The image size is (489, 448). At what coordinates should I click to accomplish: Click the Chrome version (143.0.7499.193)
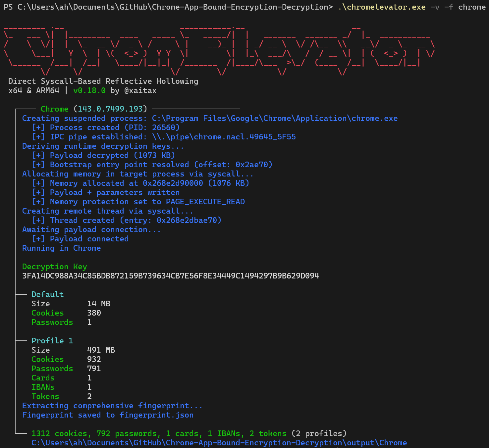110,109
